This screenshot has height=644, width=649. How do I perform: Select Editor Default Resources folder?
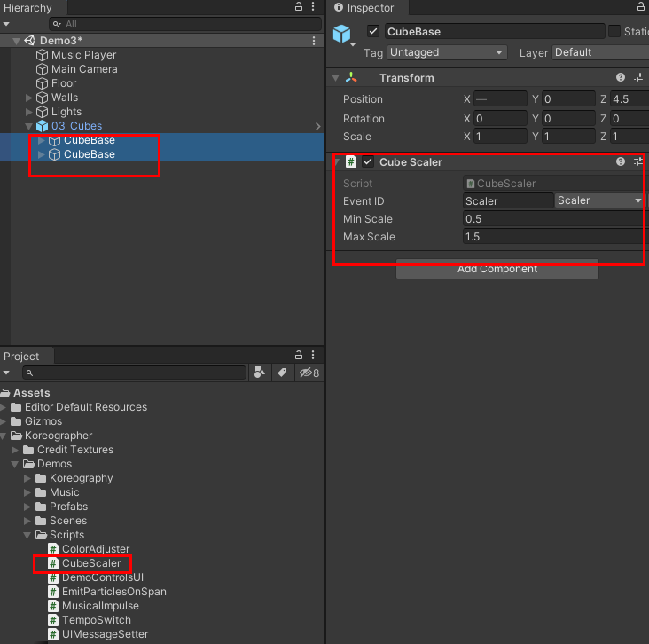[79, 407]
